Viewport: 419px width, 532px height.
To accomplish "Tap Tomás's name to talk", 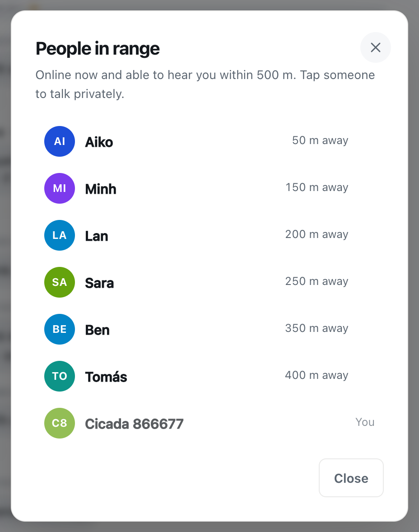I will coord(106,377).
